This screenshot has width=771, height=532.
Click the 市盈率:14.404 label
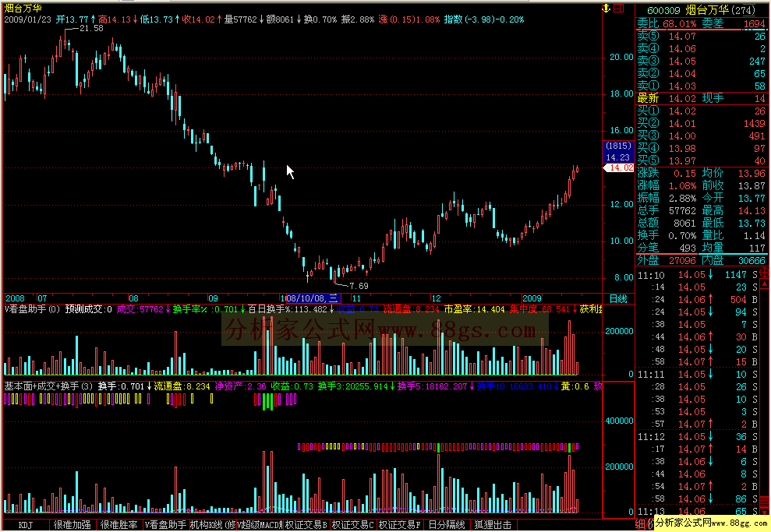tap(475, 309)
